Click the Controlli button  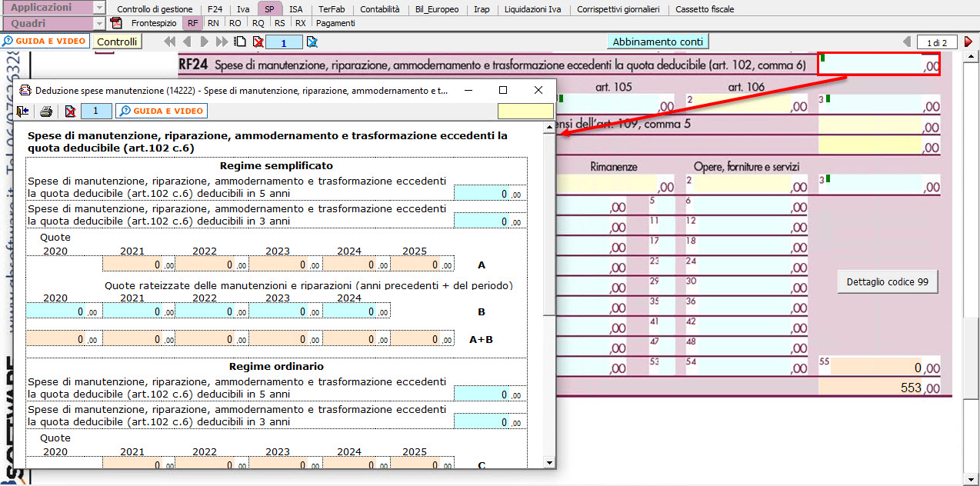point(118,42)
